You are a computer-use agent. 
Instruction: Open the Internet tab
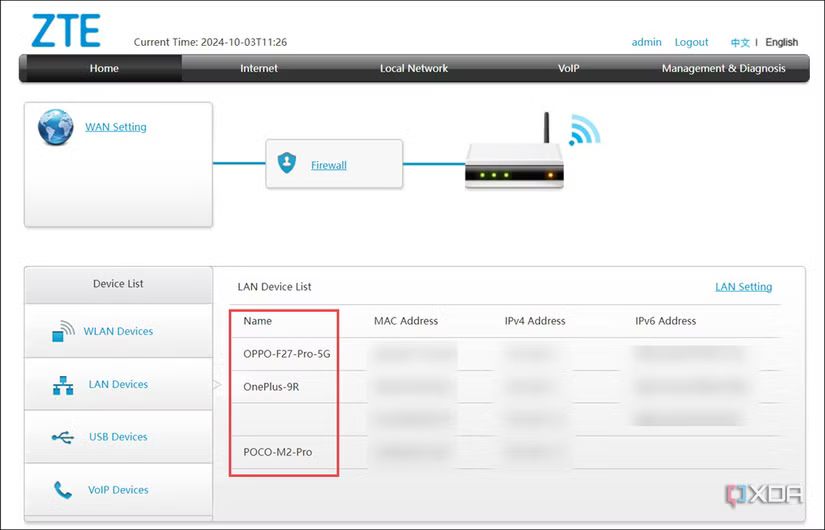tap(259, 69)
